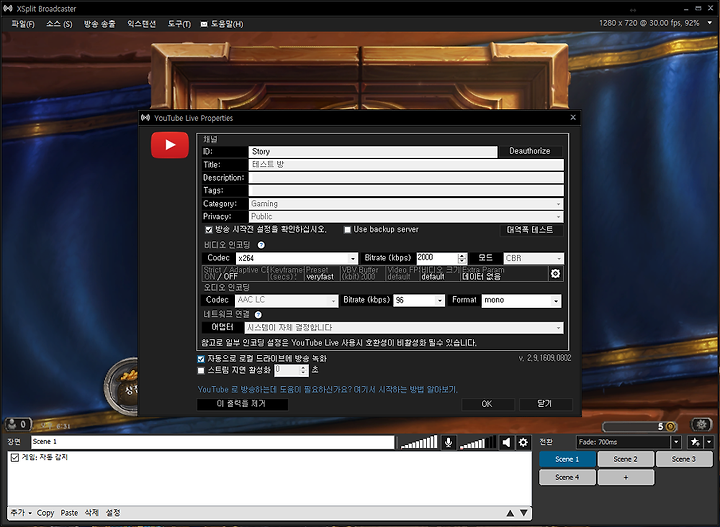Click Copy in the sources toolbar
Viewport: 720px width, 527px height.
(45, 513)
